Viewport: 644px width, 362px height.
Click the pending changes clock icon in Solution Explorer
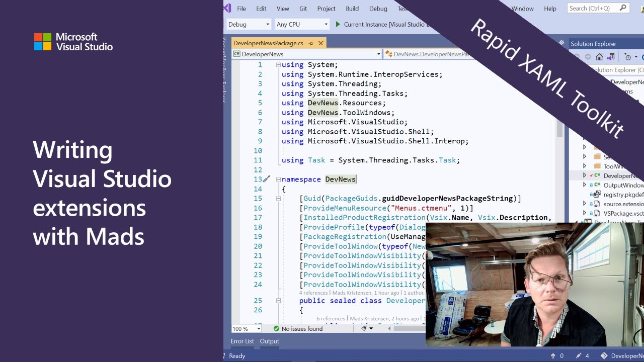click(x=627, y=57)
